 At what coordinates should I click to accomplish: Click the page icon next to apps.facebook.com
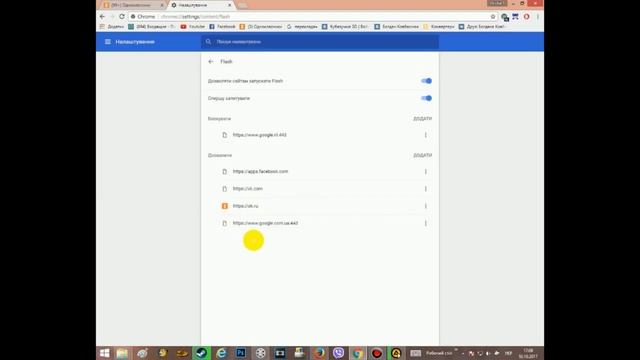point(224,171)
